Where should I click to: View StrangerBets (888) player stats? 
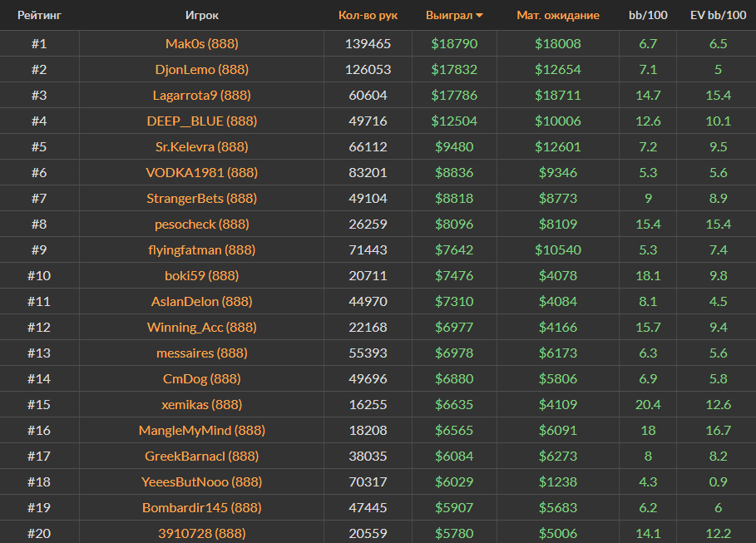coord(202,198)
